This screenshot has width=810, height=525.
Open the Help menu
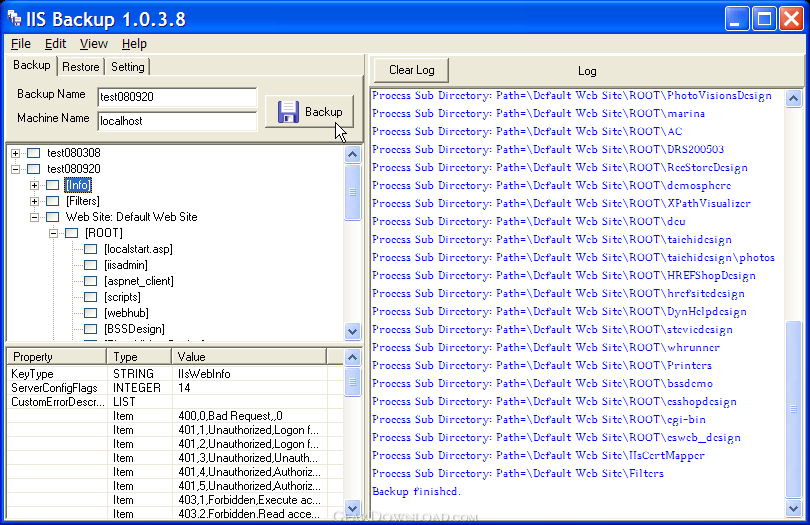click(x=134, y=44)
